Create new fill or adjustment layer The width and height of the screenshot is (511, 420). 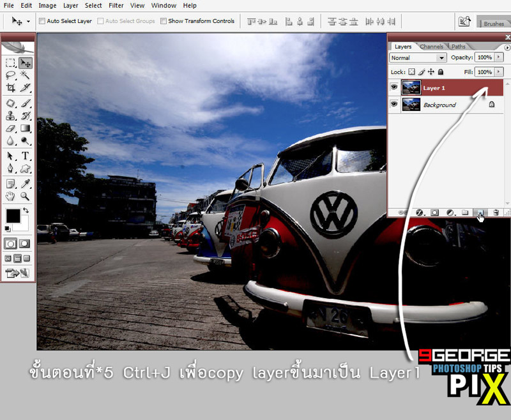coord(450,213)
